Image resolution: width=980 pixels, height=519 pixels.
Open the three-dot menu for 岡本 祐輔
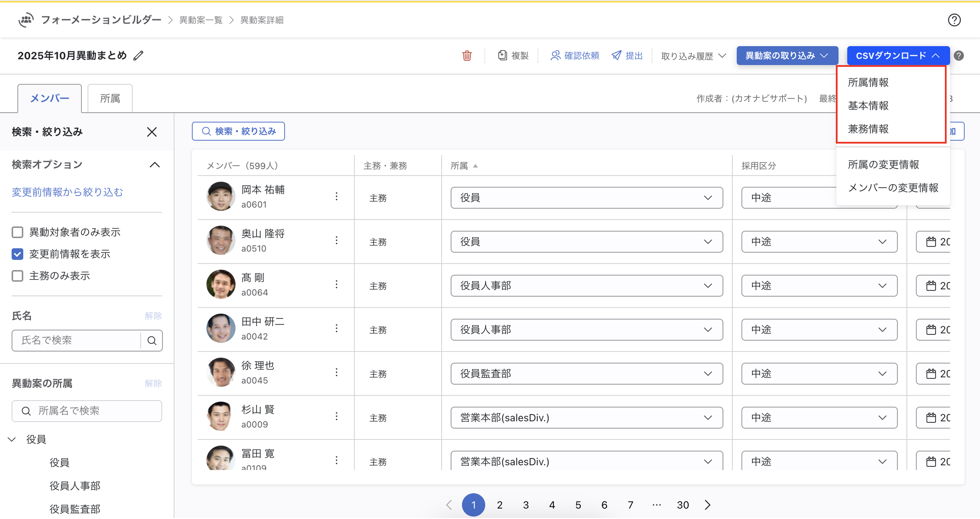click(336, 196)
